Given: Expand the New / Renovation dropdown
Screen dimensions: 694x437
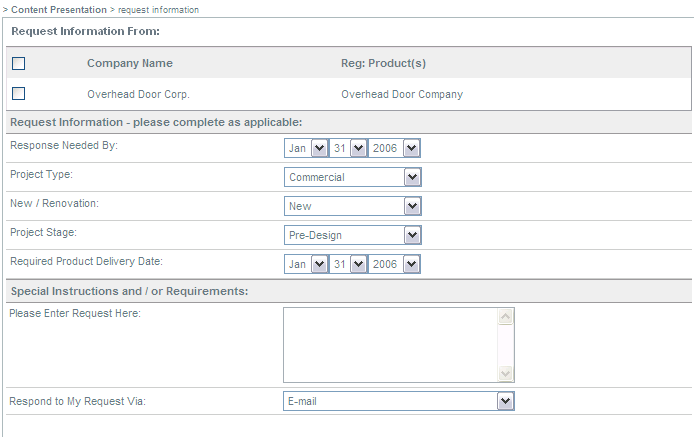Looking at the screenshot, I should (x=352, y=206).
